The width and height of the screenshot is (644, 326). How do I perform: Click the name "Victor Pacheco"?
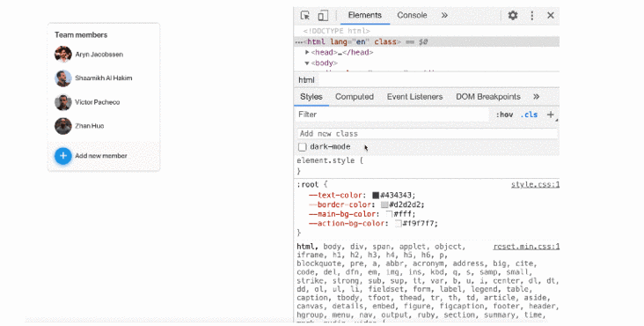(x=98, y=102)
